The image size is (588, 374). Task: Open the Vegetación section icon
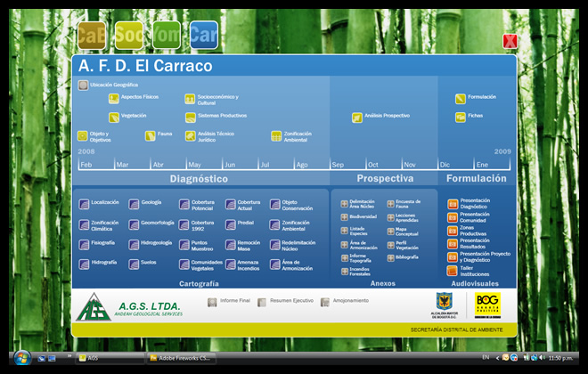[x=113, y=117]
